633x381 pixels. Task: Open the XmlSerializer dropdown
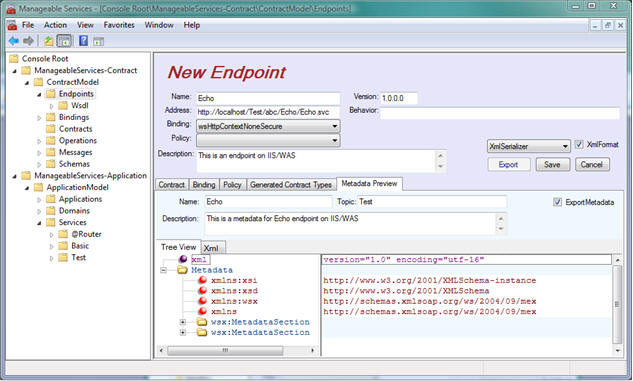[529, 146]
